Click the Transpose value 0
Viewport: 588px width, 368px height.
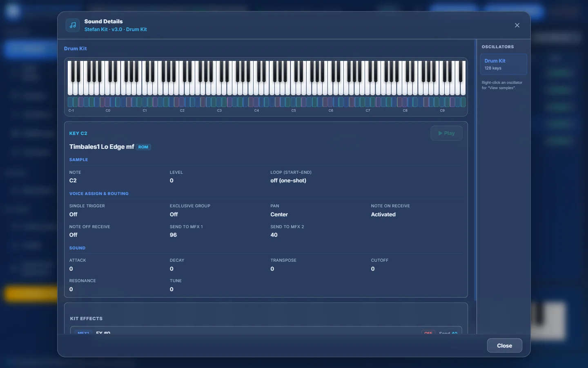click(x=272, y=269)
